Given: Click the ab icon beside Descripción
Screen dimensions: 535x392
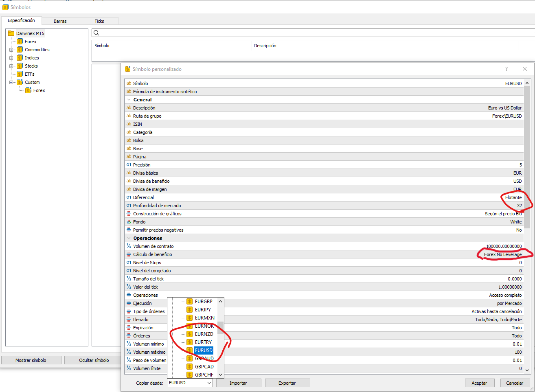Looking at the screenshot, I should click(129, 108).
